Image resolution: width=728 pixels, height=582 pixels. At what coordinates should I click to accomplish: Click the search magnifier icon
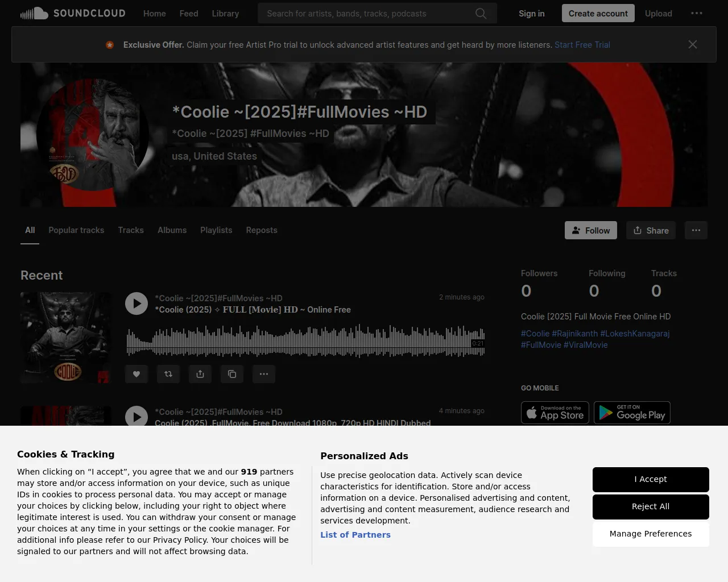[x=481, y=14]
